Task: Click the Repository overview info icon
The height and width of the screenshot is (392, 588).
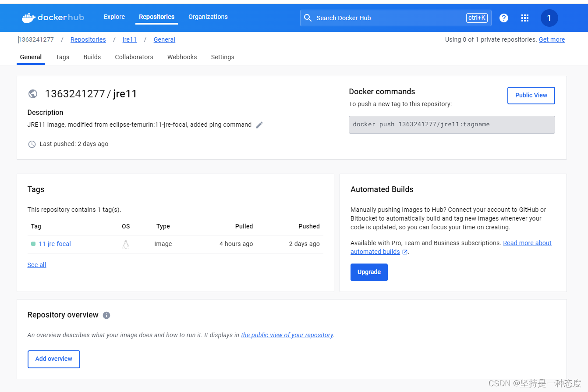Action: click(106, 315)
